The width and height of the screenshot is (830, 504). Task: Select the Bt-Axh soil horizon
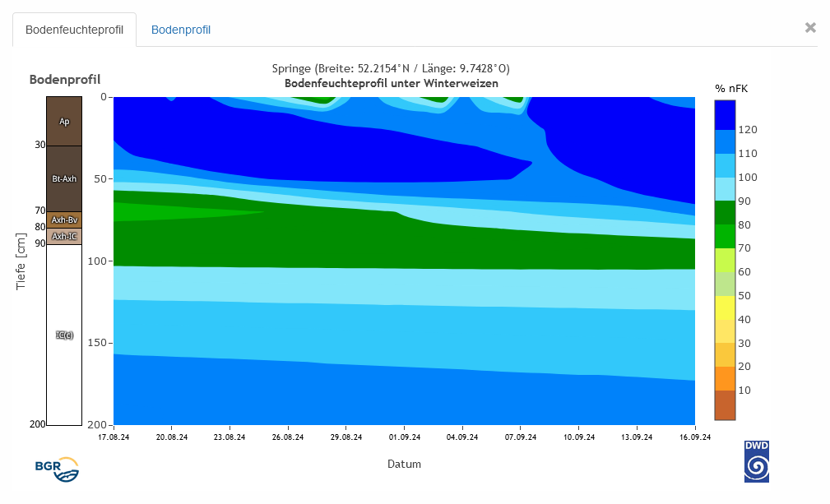(64, 178)
